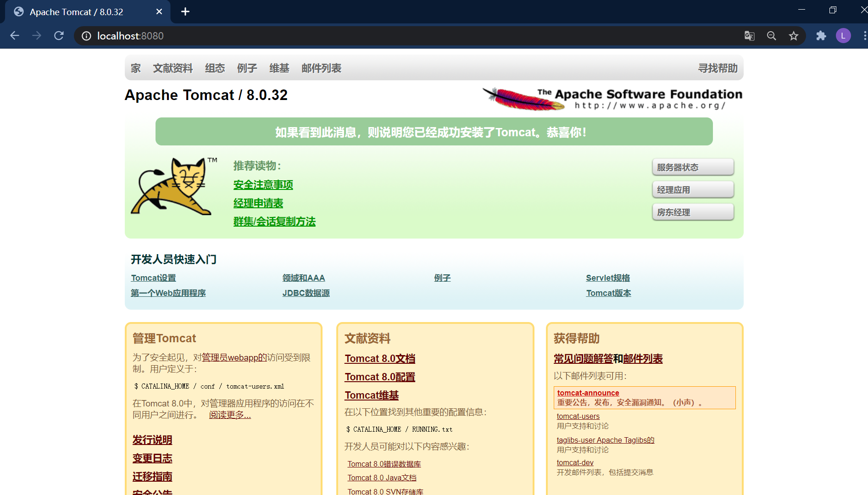Navigate back using the back arrow
Viewport: 868px width, 495px height.
pyautogui.click(x=15, y=35)
